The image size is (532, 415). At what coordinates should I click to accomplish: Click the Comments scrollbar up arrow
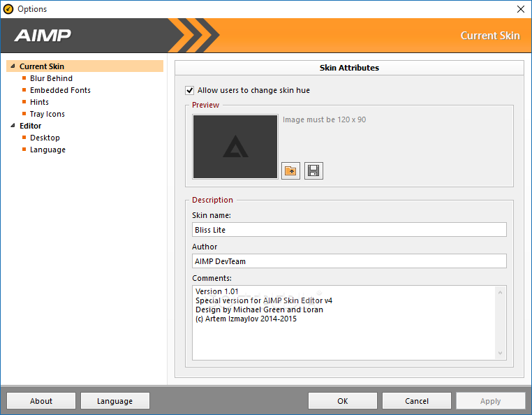click(500, 293)
